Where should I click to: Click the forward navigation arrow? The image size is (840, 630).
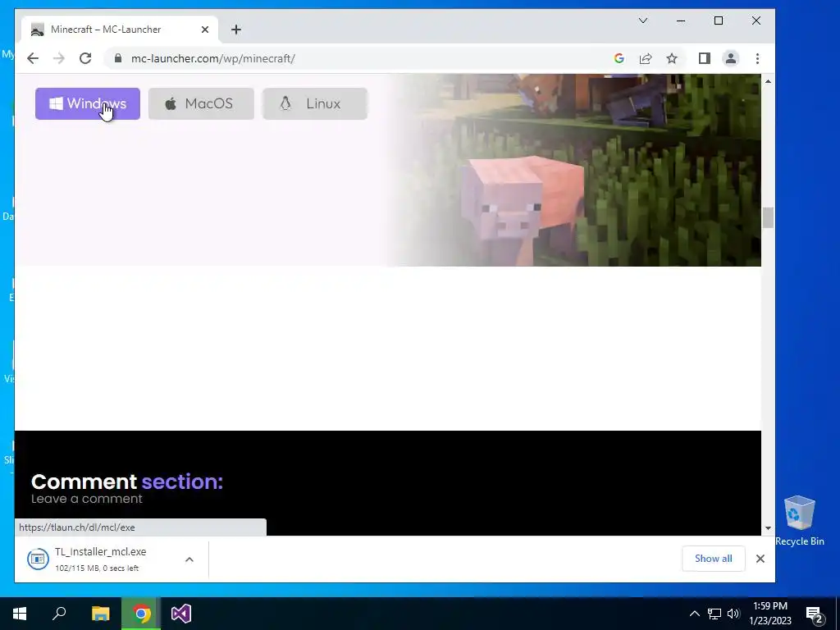click(59, 58)
